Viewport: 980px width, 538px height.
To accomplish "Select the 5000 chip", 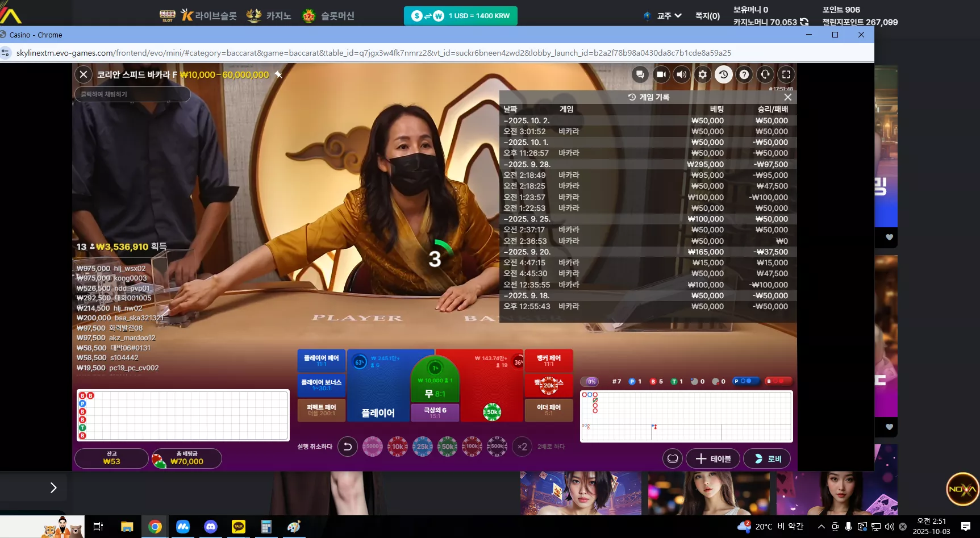I will click(373, 447).
